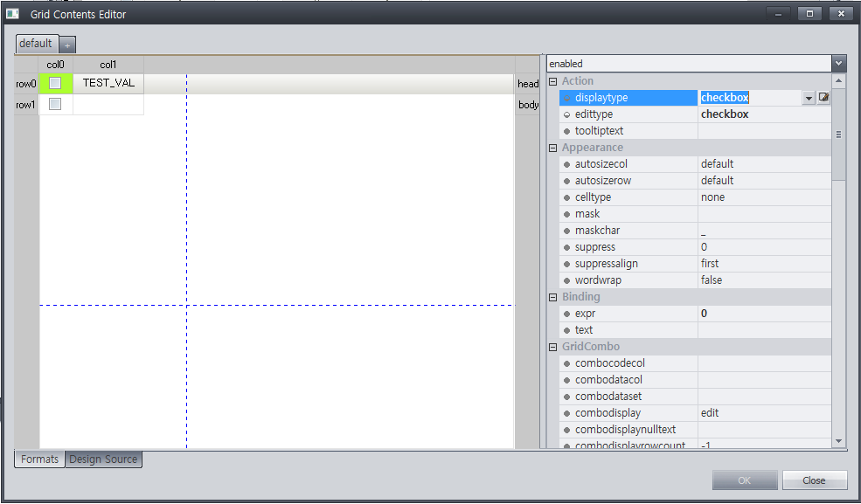Toggle the checkbox in row1 col0
Viewport: 861px width, 504px height.
pos(55,104)
